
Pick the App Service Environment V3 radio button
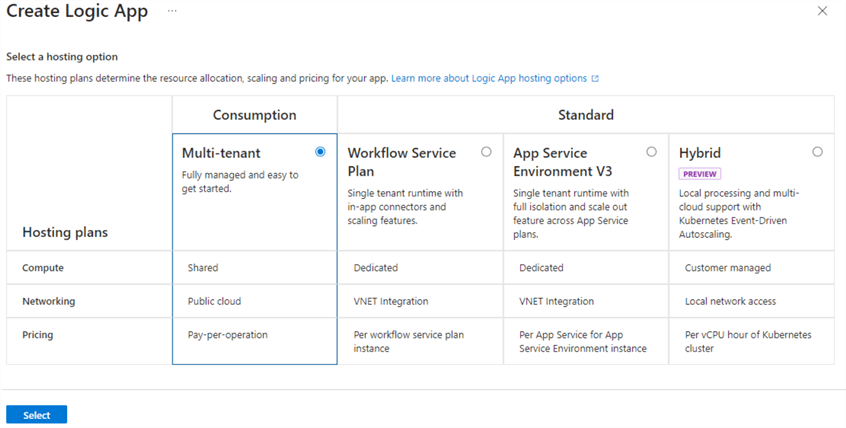pyautogui.click(x=652, y=152)
